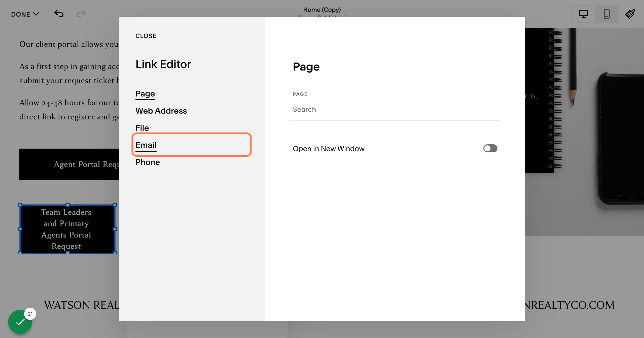The width and height of the screenshot is (644, 338).
Task: Open the site styles paintbrush icon
Action: tap(630, 14)
